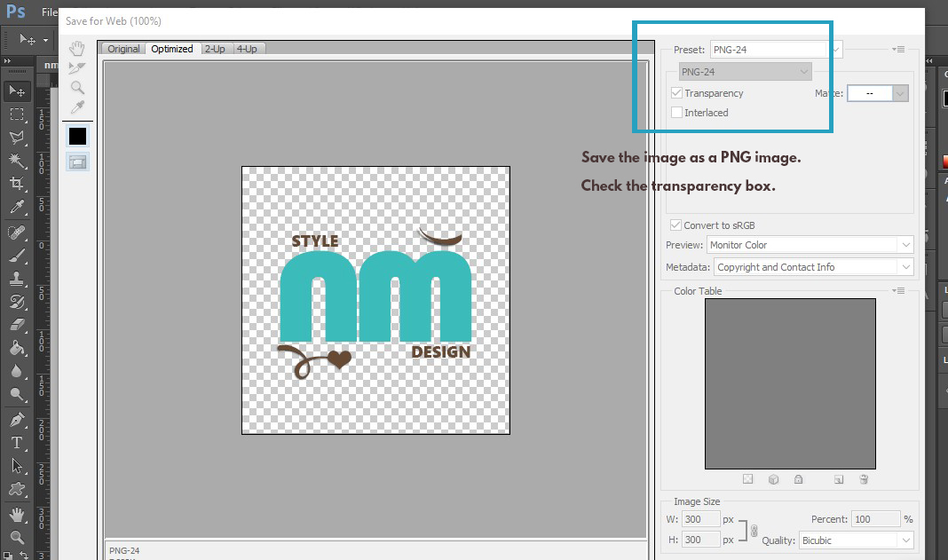
Task: Click the maps transparency icon in Color Table
Action: tap(748, 479)
